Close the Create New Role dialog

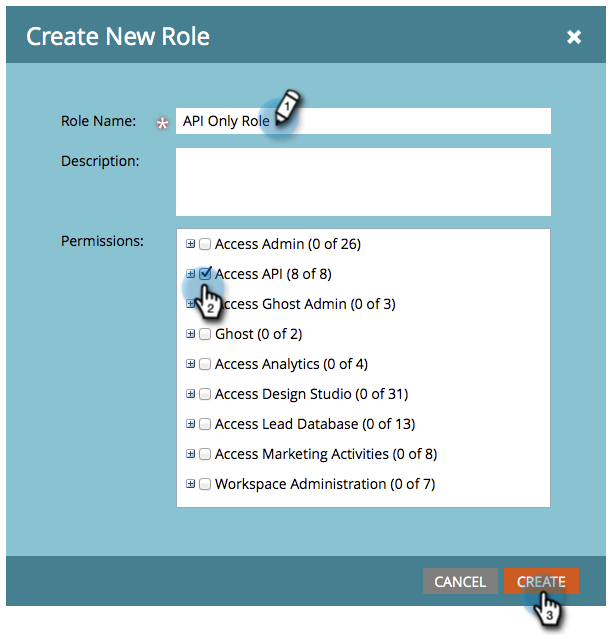tap(574, 37)
